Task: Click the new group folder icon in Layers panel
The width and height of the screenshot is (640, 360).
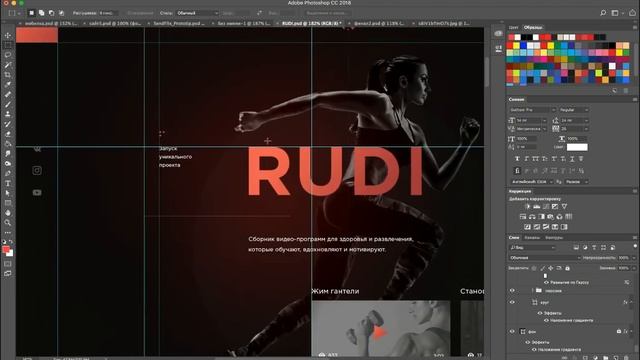Action: click(x=606, y=358)
